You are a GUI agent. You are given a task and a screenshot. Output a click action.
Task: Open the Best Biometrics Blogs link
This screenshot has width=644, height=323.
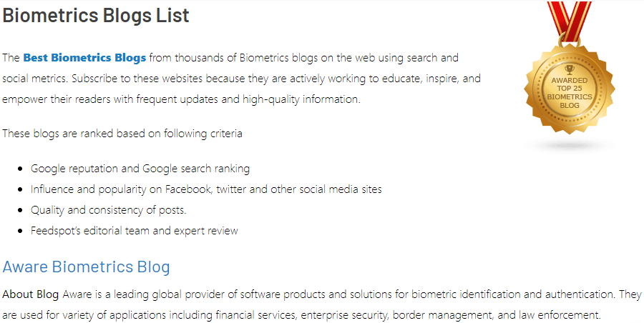click(84, 57)
